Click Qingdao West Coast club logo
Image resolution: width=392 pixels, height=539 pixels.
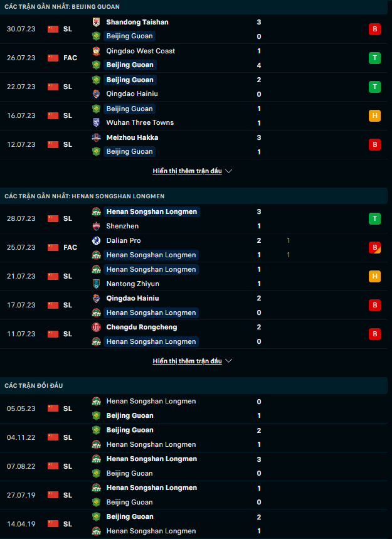point(96,51)
